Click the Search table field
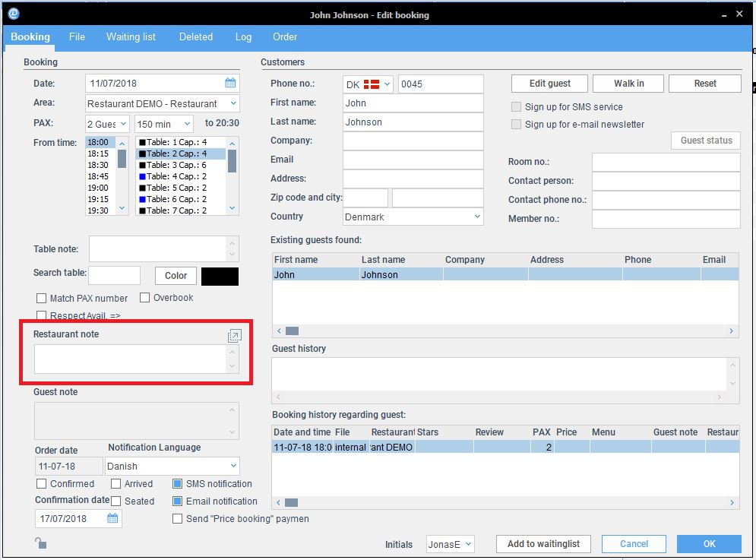756x560 pixels. pyautogui.click(x=114, y=275)
